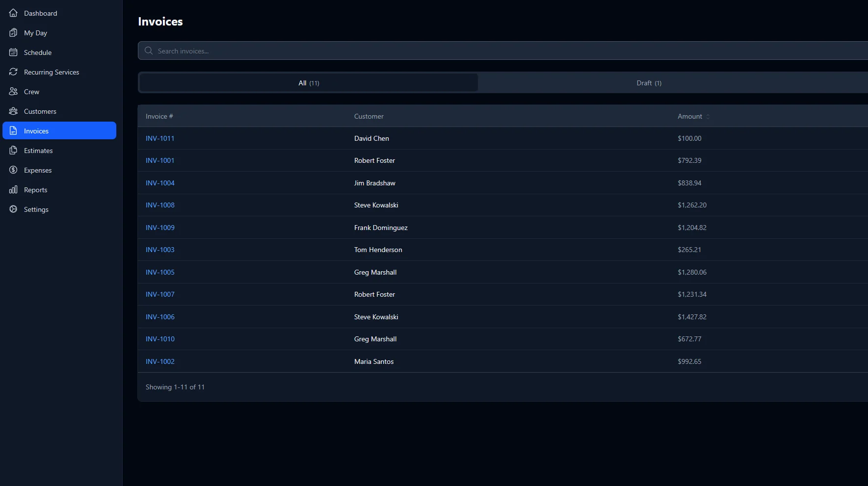This screenshot has width=868, height=486.
Task: Select Invoices in the sidebar
Action: pyautogui.click(x=59, y=131)
